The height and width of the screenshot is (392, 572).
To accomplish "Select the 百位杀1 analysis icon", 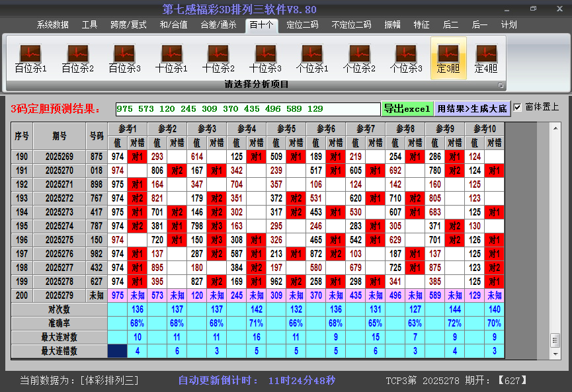I will tap(29, 54).
